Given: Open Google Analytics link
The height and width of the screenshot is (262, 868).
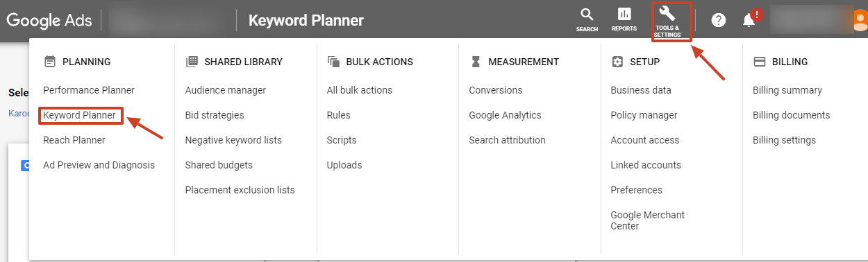Looking at the screenshot, I should coord(505,115).
